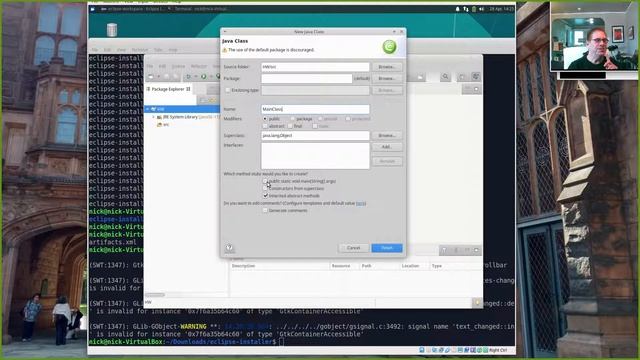
Task: Click the Superclass field with java.lang.Object
Action: click(315, 136)
